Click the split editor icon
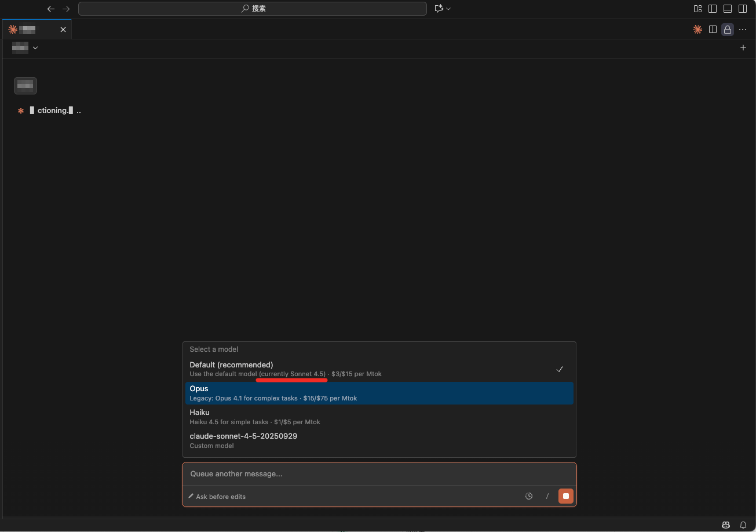The image size is (756, 532). pyautogui.click(x=713, y=30)
